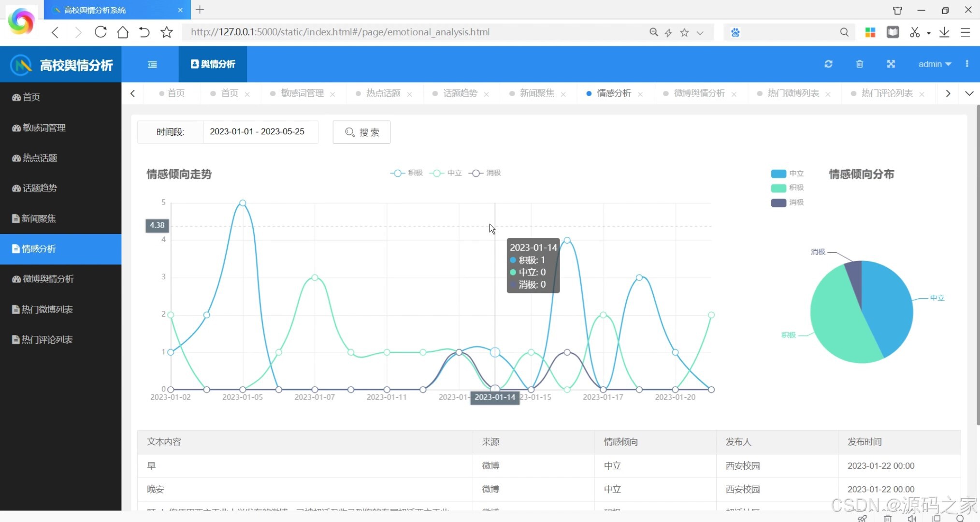The image size is (980, 522).
Task: Switch to 热门评论列表 page tab
Action: [x=887, y=93]
